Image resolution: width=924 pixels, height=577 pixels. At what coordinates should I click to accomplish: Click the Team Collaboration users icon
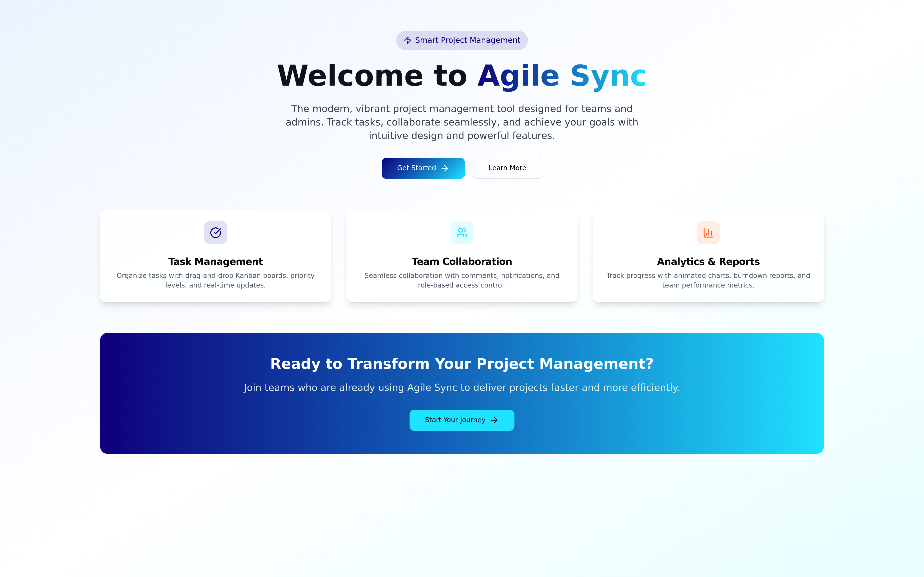click(x=462, y=233)
